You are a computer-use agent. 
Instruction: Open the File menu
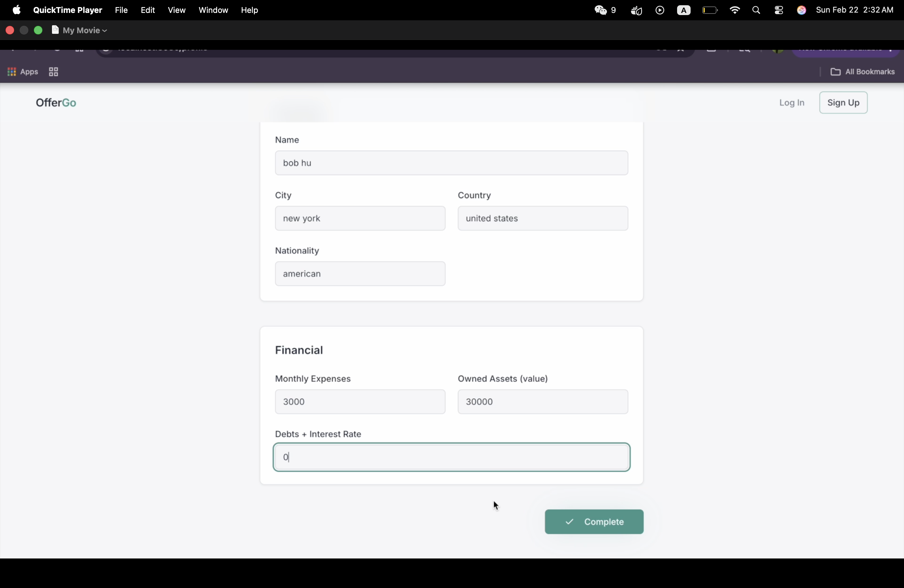[121, 10]
